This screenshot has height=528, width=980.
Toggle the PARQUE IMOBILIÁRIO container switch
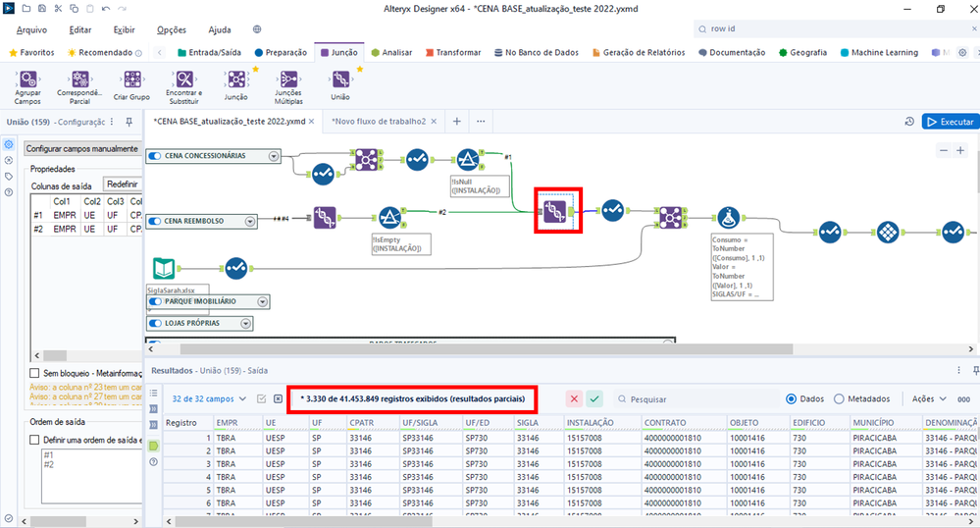point(155,301)
